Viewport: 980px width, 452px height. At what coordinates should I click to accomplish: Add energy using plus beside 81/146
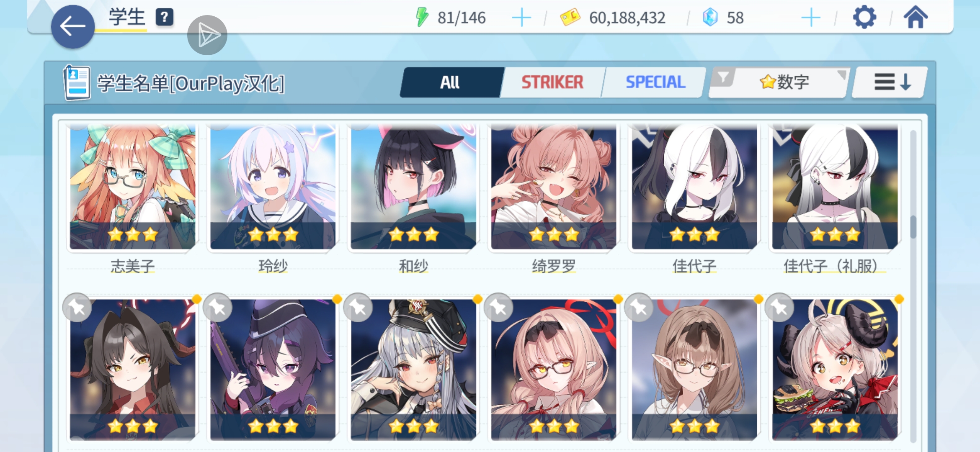coord(521,18)
